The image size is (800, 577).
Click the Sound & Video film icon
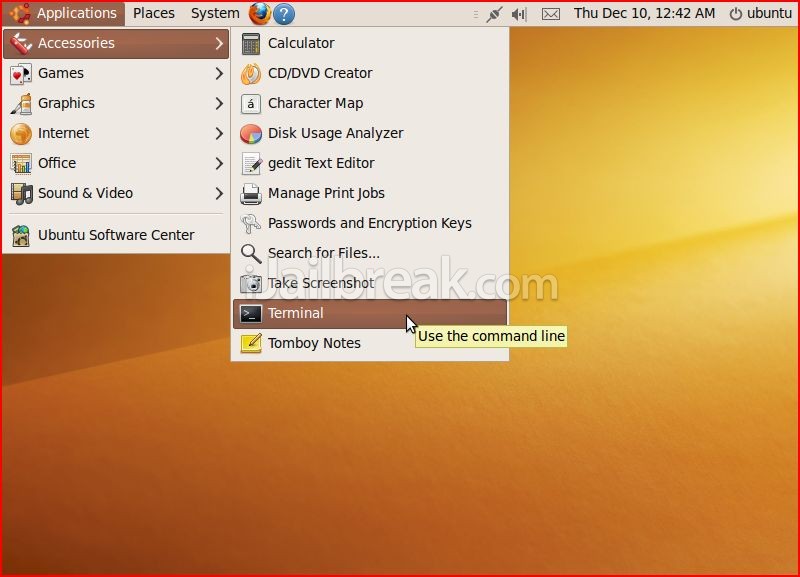tap(21, 194)
